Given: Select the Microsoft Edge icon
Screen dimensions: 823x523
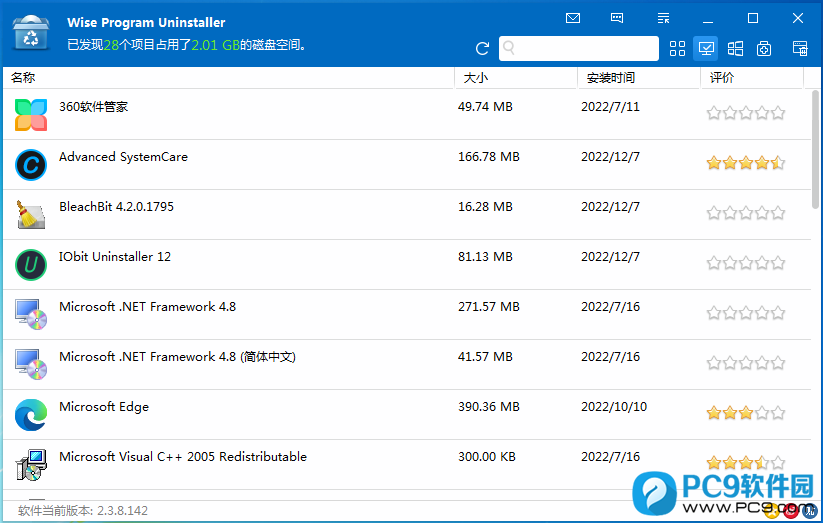Looking at the screenshot, I should click(x=31, y=415).
